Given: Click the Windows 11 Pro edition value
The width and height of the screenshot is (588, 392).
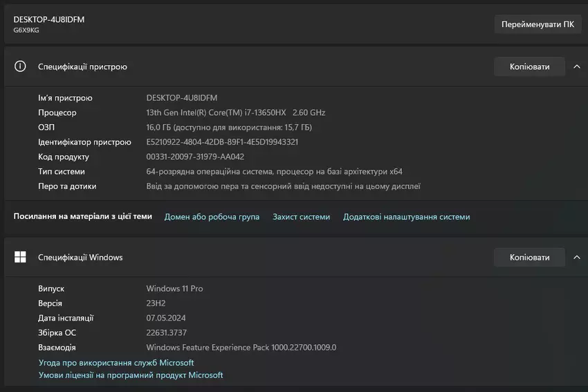Looking at the screenshot, I should pos(174,288).
